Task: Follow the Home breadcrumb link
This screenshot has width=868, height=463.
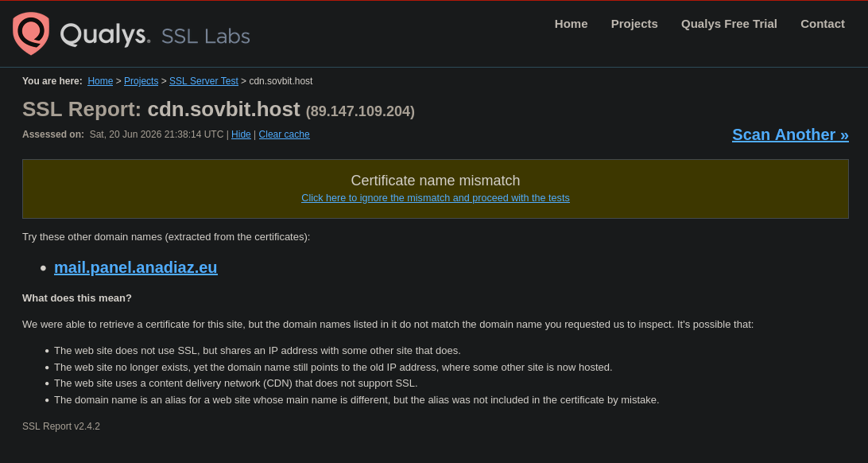Action: click(x=100, y=81)
